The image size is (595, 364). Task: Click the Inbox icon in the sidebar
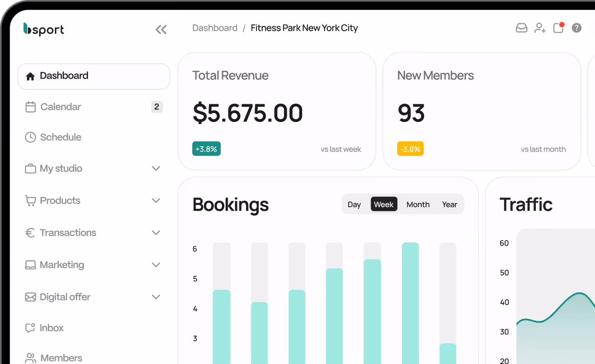[x=30, y=328]
